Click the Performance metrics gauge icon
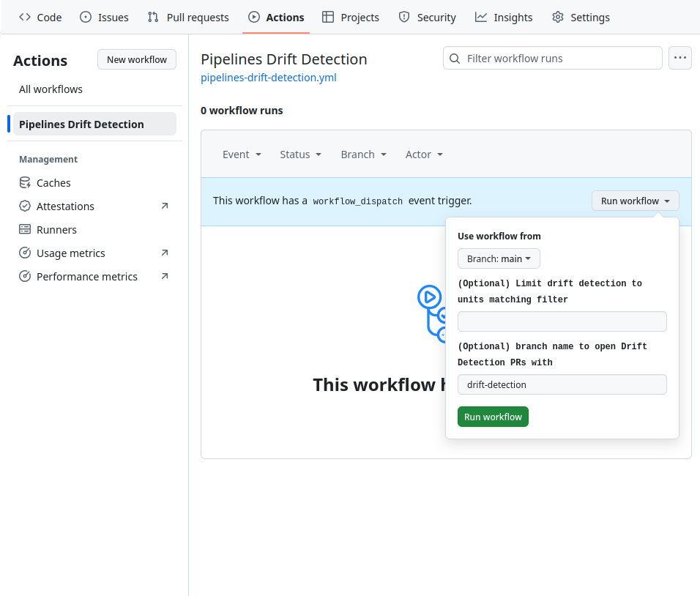 point(25,277)
